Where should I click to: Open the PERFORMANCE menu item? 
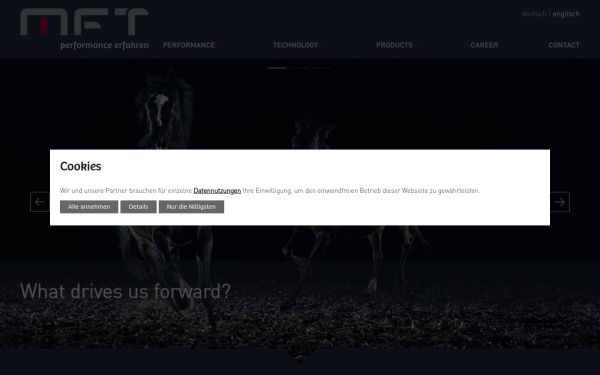tap(189, 45)
